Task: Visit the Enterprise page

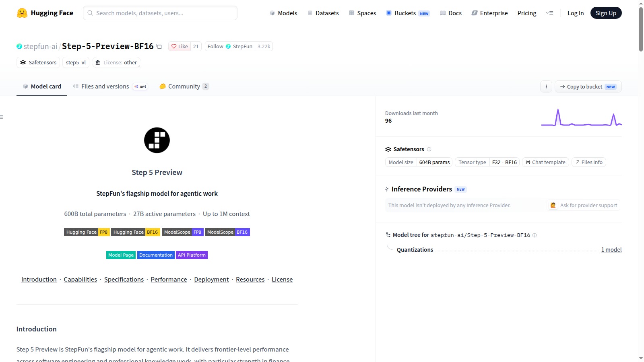Action: click(x=489, y=13)
